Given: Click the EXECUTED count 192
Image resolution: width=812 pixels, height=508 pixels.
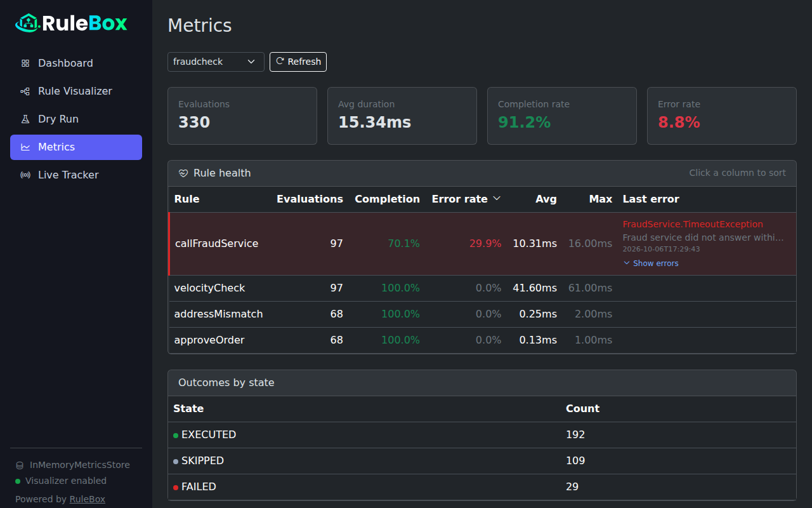Looking at the screenshot, I should pos(575,435).
